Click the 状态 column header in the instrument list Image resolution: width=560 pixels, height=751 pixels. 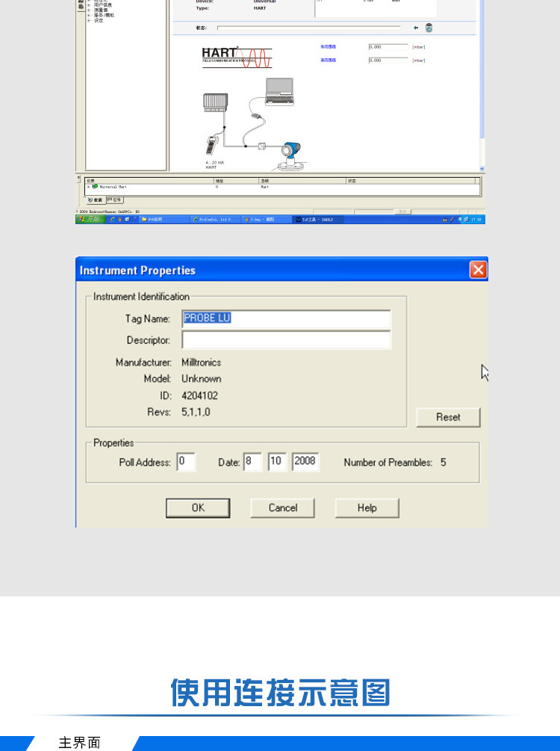411,181
